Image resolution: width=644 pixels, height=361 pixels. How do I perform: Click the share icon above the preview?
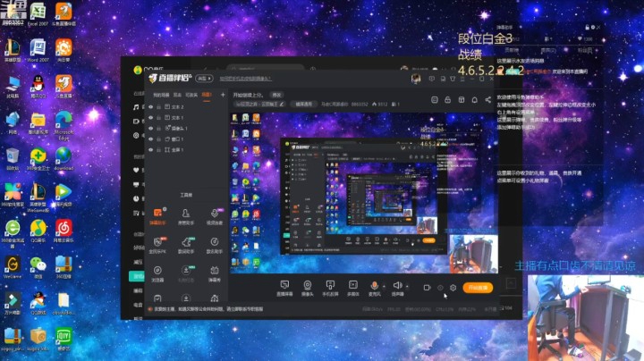[488, 100]
